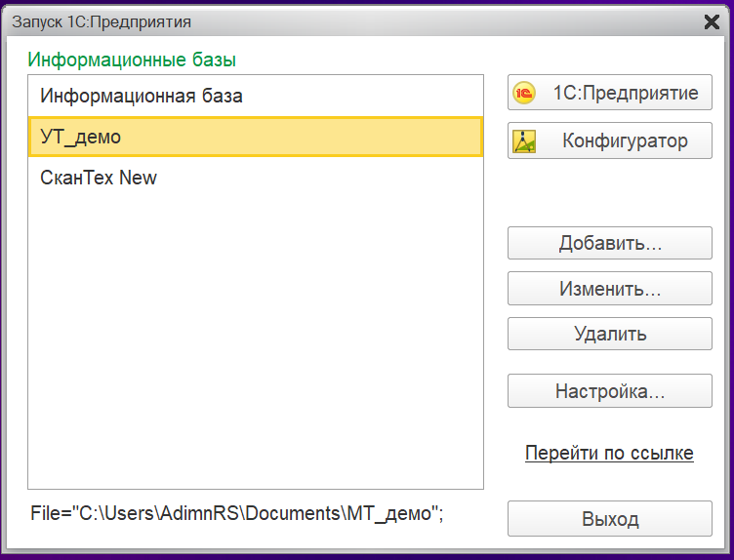Click the 1C logo icon on launch button
734x560 pixels.
coord(525,94)
